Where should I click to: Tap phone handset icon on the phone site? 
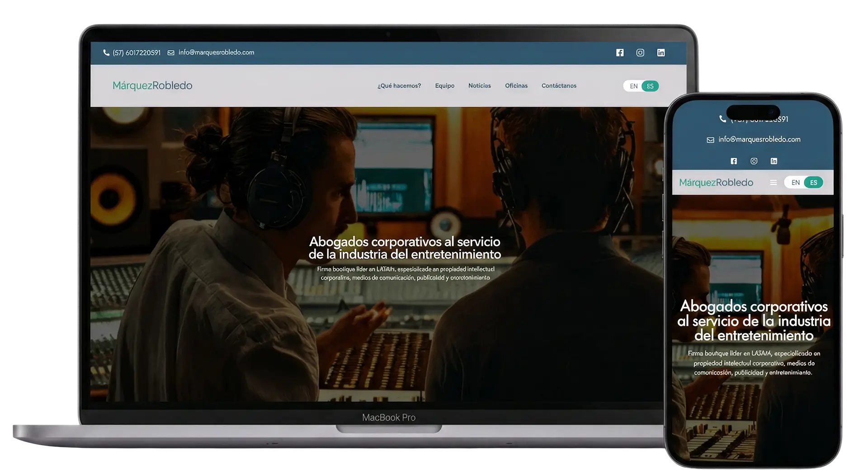[x=723, y=119]
